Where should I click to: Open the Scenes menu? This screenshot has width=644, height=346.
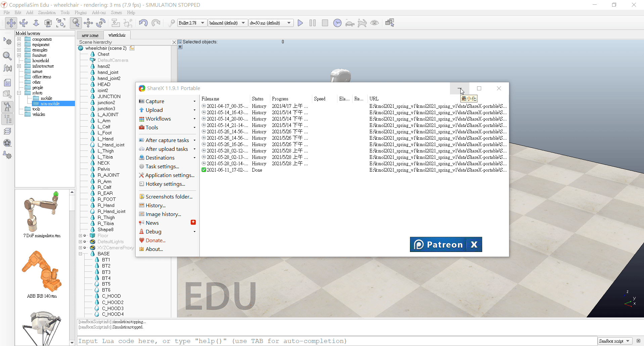click(x=117, y=13)
